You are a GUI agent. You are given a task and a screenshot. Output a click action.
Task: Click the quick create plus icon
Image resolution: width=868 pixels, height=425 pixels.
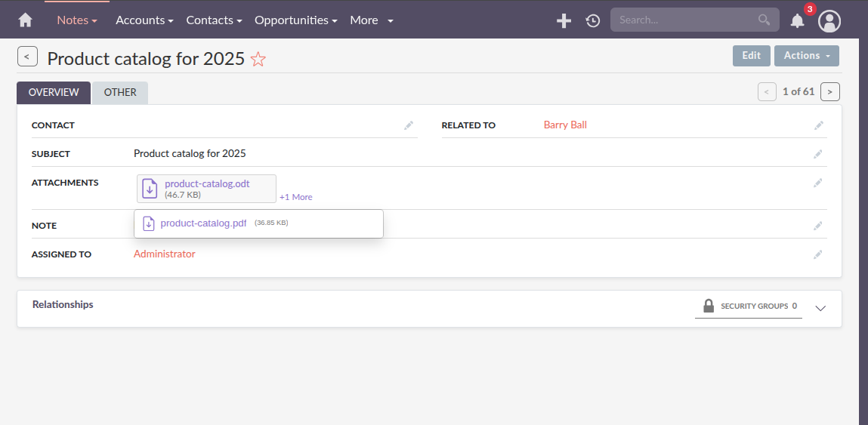[564, 21]
